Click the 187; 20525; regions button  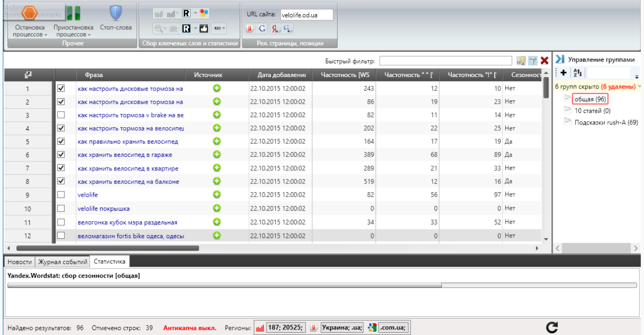pos(285,328)
